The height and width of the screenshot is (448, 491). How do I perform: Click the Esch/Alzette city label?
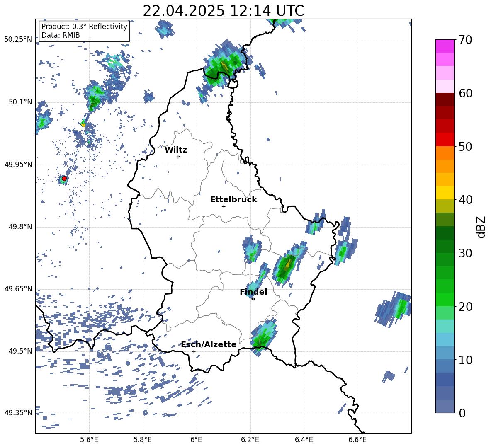[x=209, y=344]
